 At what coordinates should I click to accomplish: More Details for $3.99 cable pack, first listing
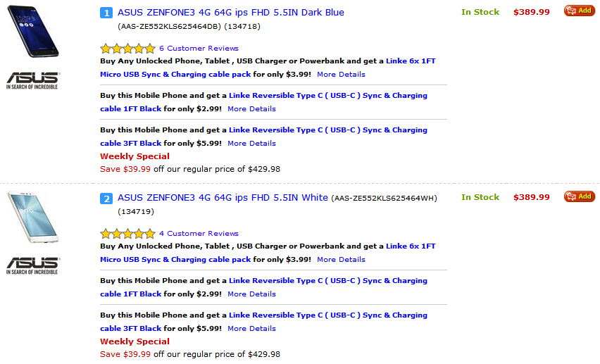tap(341, 74)
